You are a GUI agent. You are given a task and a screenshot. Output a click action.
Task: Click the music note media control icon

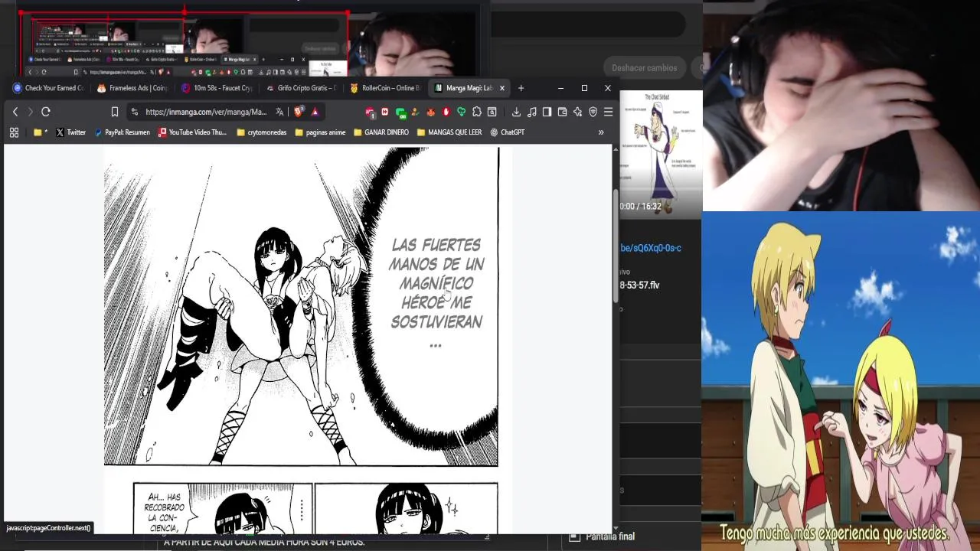coord(532,112)
